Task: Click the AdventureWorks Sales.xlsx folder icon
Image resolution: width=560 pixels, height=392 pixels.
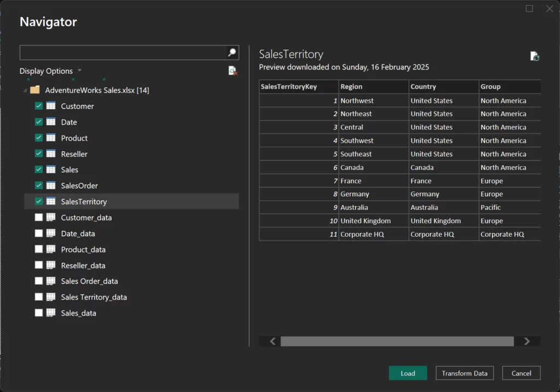Action: [34, 90]
